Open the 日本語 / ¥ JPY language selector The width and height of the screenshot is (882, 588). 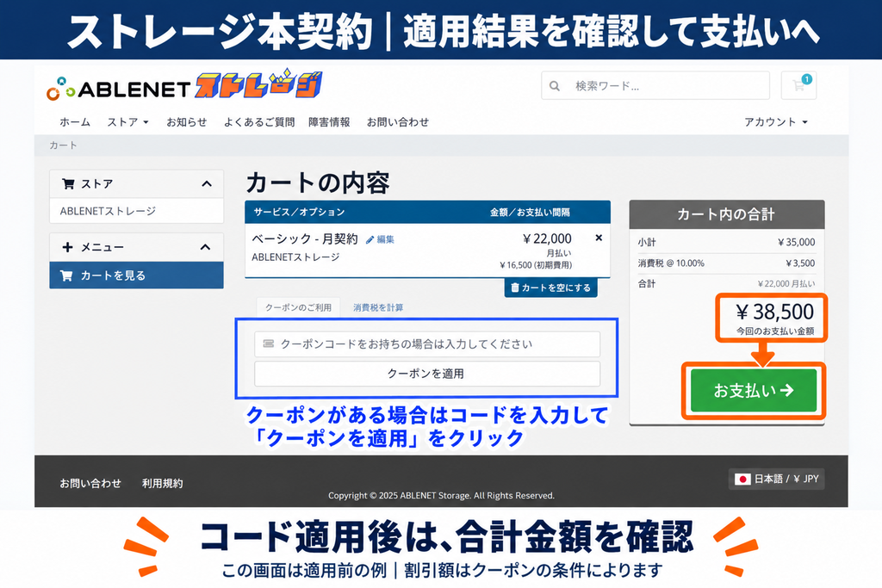(776, 479)
